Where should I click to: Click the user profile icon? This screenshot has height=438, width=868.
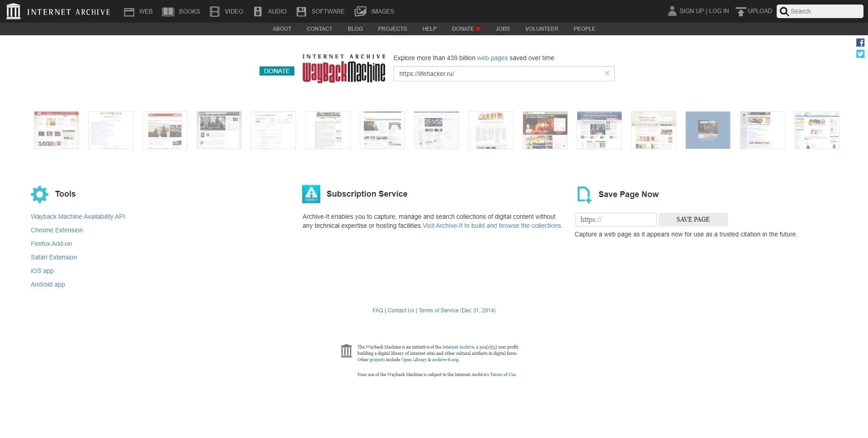pyautogui.click(x=672, y=11)
